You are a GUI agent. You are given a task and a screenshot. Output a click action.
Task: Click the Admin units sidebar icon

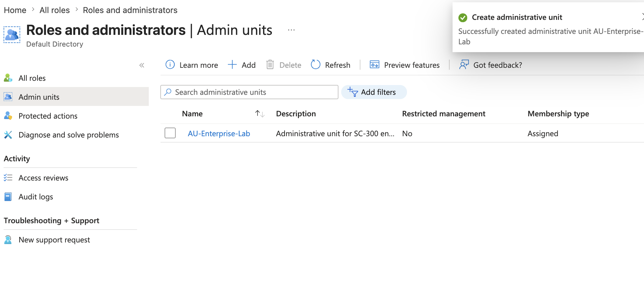pyautogui.click(x=8, y=97)
